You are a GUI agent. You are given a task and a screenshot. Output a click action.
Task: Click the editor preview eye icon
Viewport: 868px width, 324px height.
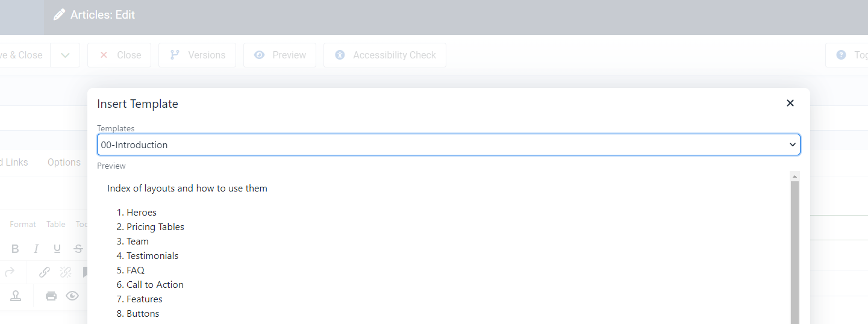coord(72,296)
